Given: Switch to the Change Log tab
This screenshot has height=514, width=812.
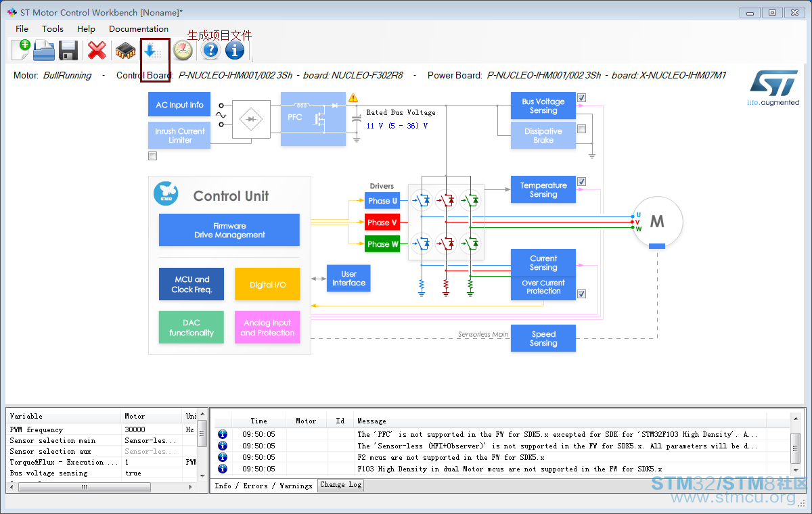Looking at the screenshot, I should pyautogui.click(x=341, y=485).
